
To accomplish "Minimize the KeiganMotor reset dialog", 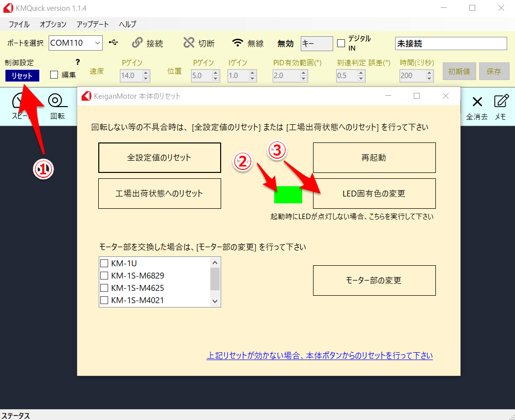I will [x=388, y=96].
